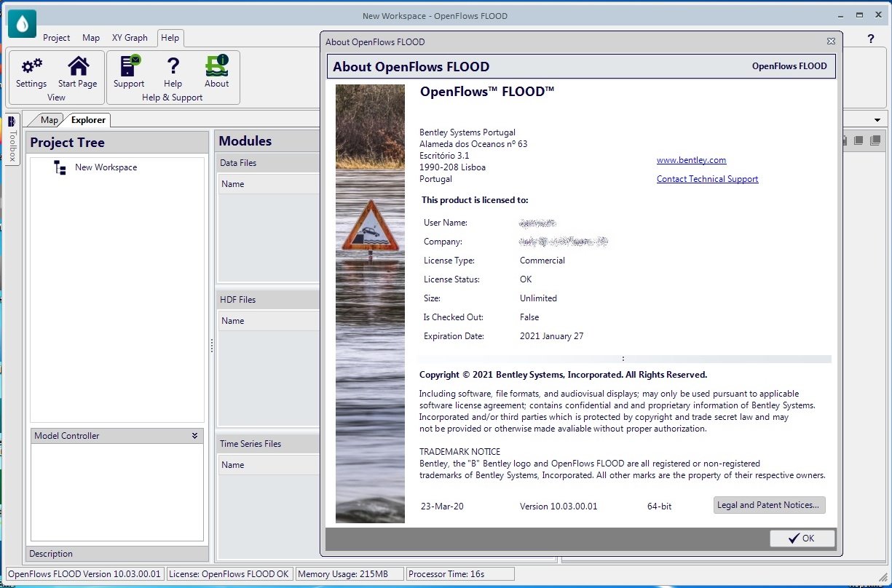Image resolution: width=892 pixels, height=588 pixels.
Task: Click the Data Files section header
Action: 268,163
